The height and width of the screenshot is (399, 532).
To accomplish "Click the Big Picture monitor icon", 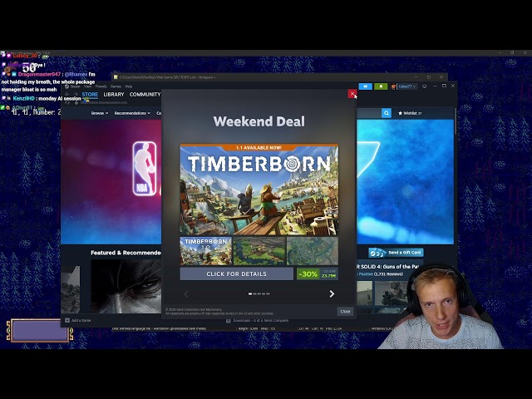I will coord(424,86).
